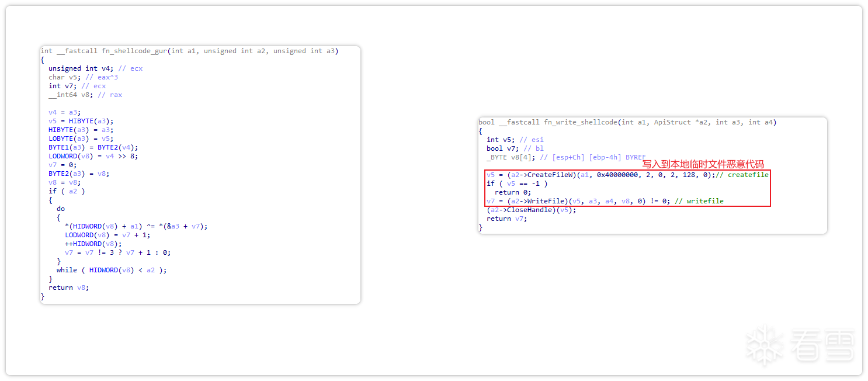Viewport: 868px width, 381px height.
Task: Select the 'LODWORD(v8) = v7 + 1;' line
Action: coord(107,235)
